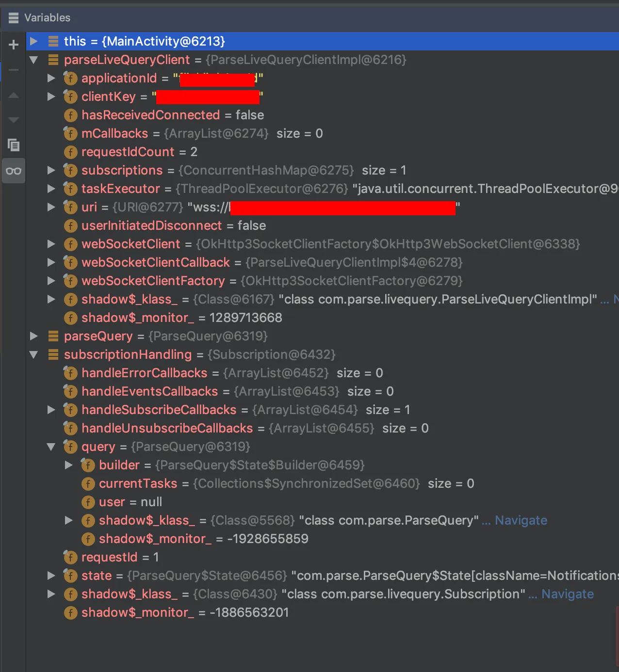Click the field icon of user
The image size is (619, 672).
click(88, 502)
